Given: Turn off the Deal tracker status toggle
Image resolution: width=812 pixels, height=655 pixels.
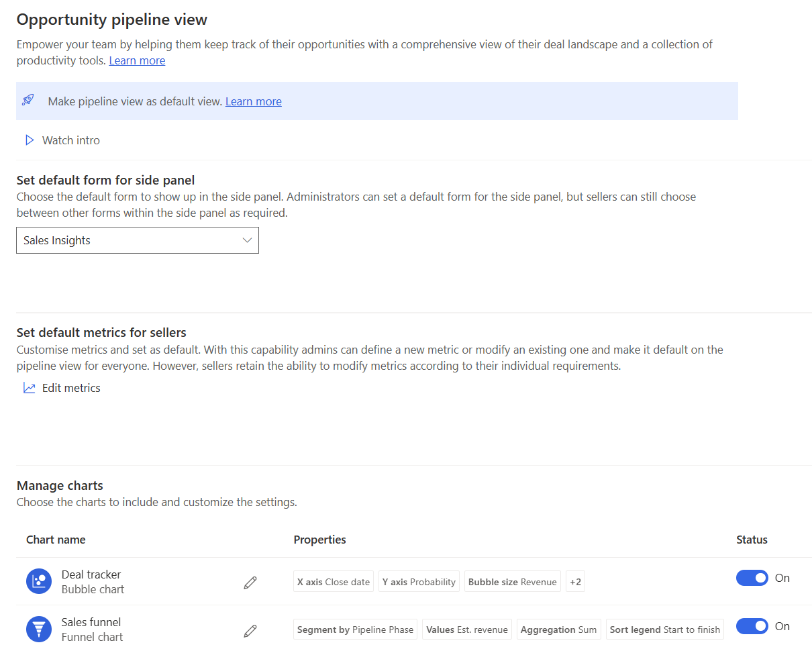Looking at the screenshot, I should pos(752,578).
